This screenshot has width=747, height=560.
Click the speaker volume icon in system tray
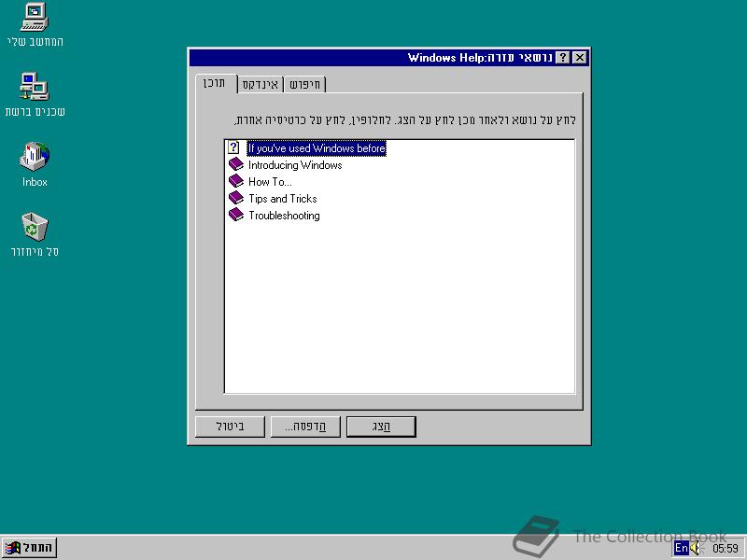(x=696, y=548)
